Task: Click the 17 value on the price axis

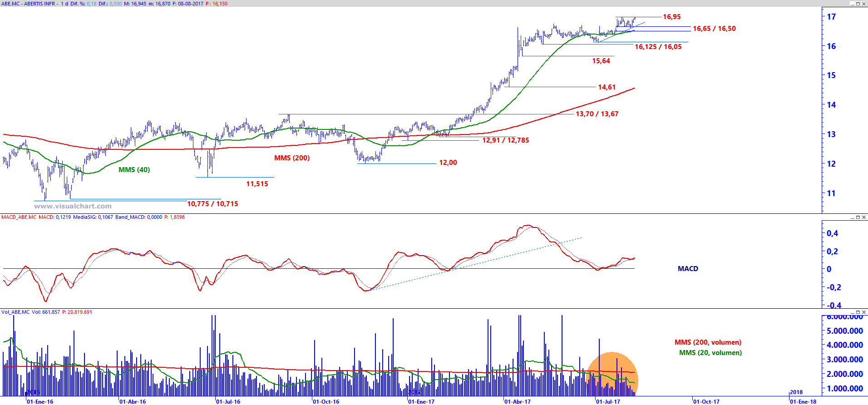Action: pos(831,17)
